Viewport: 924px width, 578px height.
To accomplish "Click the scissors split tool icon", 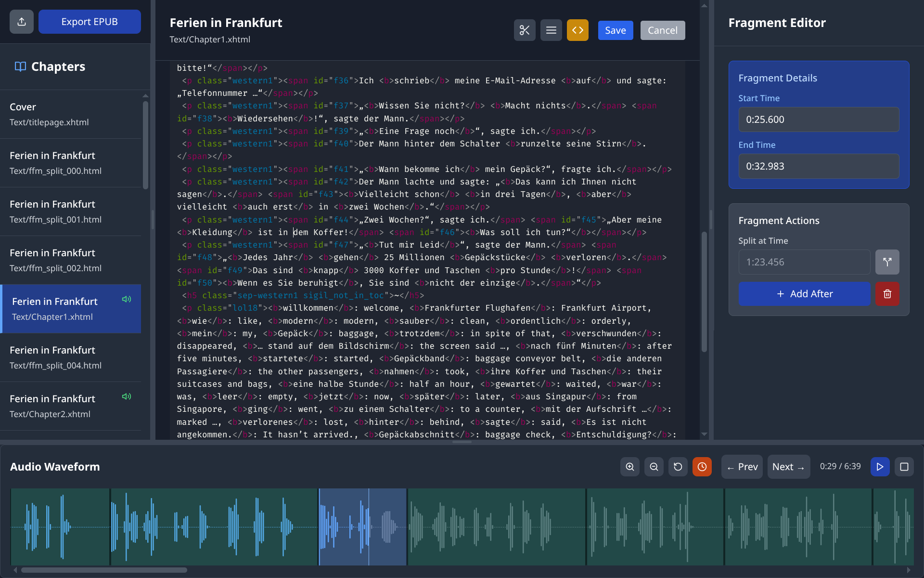I will point(525,30).
